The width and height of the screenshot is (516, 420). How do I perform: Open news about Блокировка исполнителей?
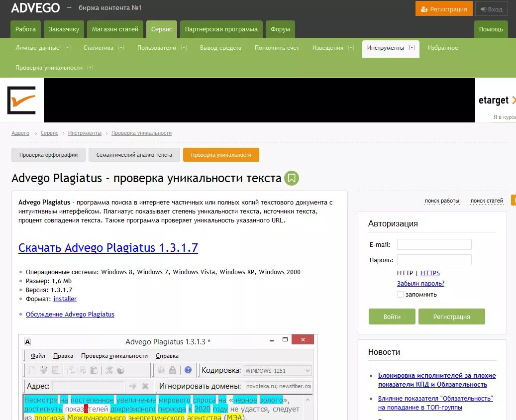point(437,380)
